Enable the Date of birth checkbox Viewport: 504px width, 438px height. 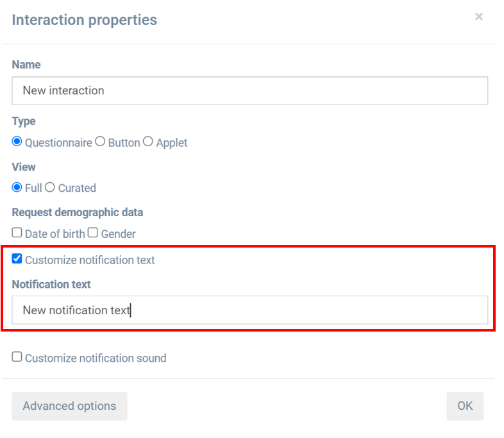17,233
